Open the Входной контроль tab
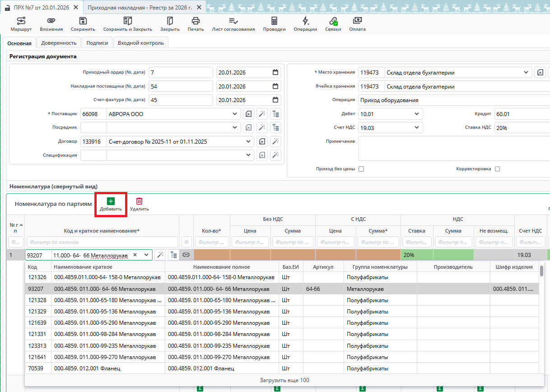Image resolution: width=550 pixels, height=392 pixels. pyautogui.click(x=140, y=43)
